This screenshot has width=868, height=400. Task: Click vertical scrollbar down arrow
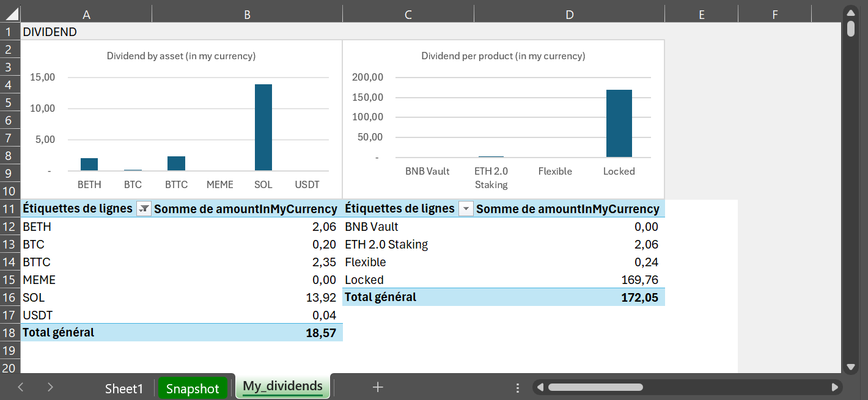851,367
